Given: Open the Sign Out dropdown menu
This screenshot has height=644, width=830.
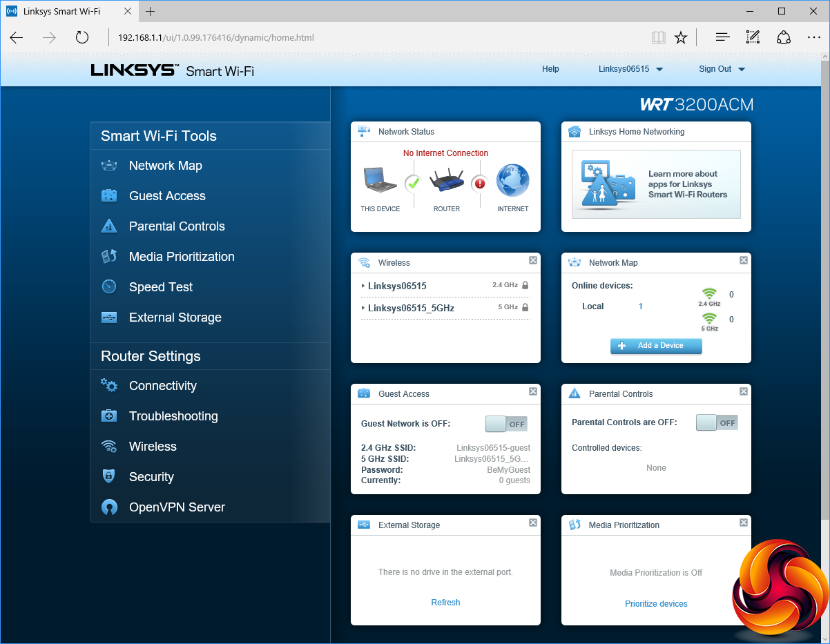Looking at the screenshot, I should click(722, 69).
